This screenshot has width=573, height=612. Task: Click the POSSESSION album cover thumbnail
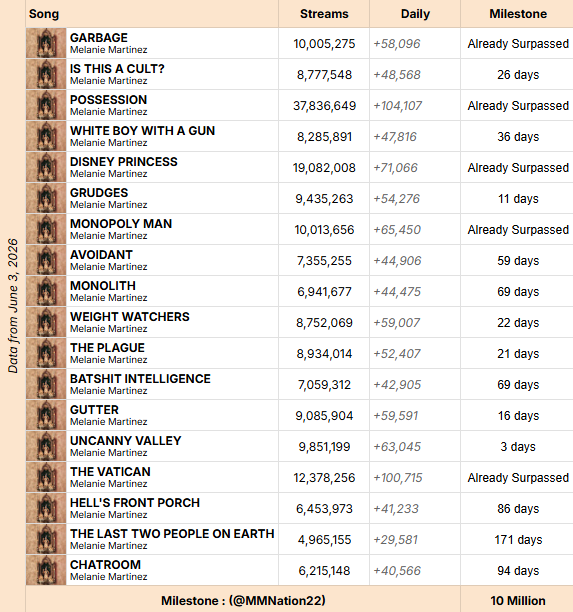46,105
